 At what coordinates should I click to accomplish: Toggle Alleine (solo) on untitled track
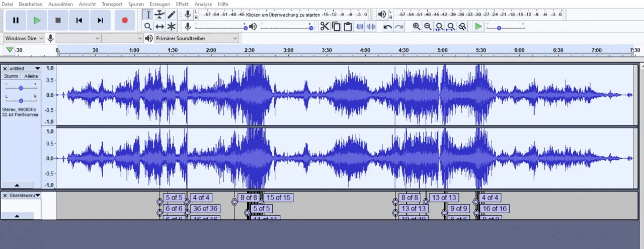click(31, 76)
